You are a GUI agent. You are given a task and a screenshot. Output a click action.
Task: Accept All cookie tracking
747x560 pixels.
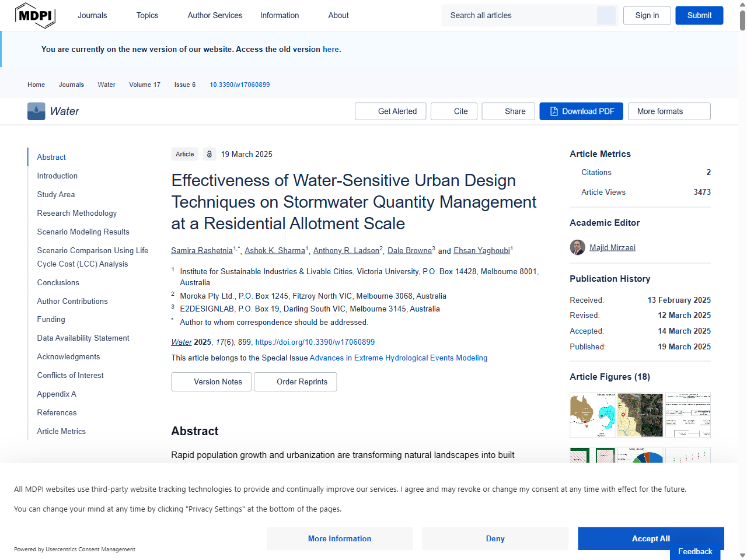[x=651, y=538]
